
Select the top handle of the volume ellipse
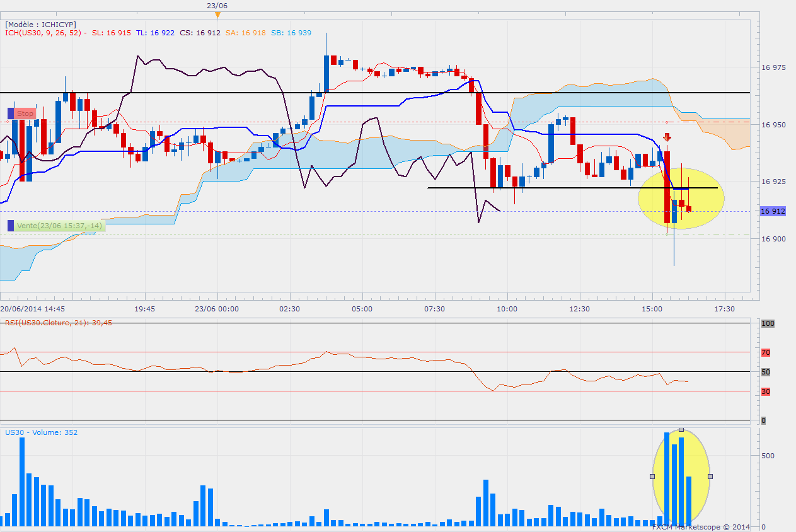(681, 429)
